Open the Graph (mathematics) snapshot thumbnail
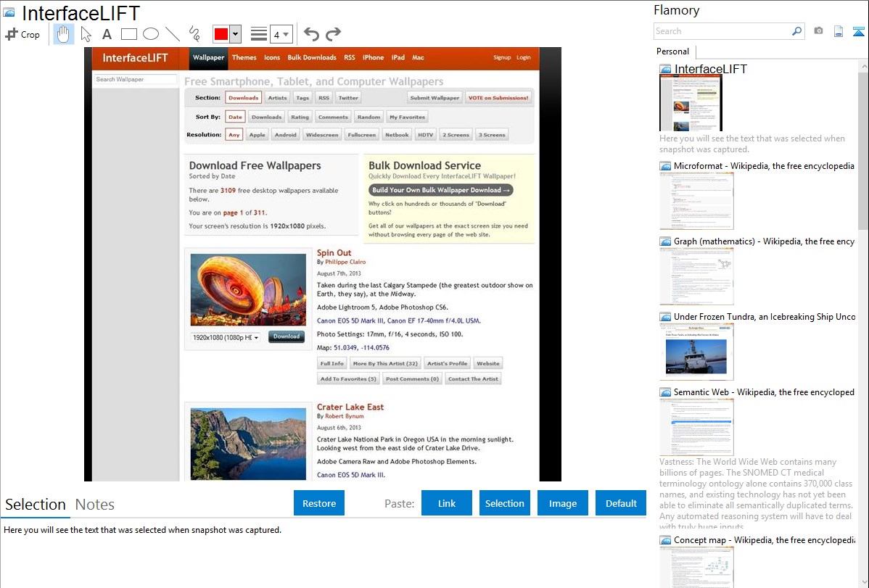The width and height of the screenshot is (869, 588). pyautogui.click(x=696, y=276)
